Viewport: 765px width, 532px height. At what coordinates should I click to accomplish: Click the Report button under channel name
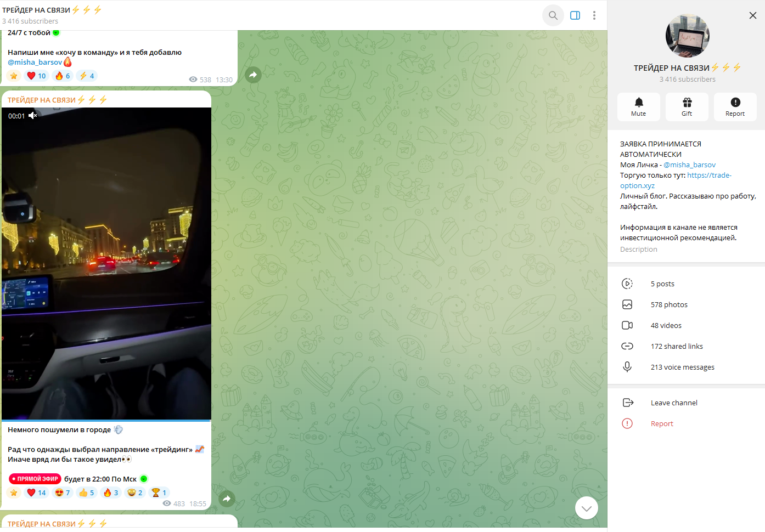[x=735, y=106]
